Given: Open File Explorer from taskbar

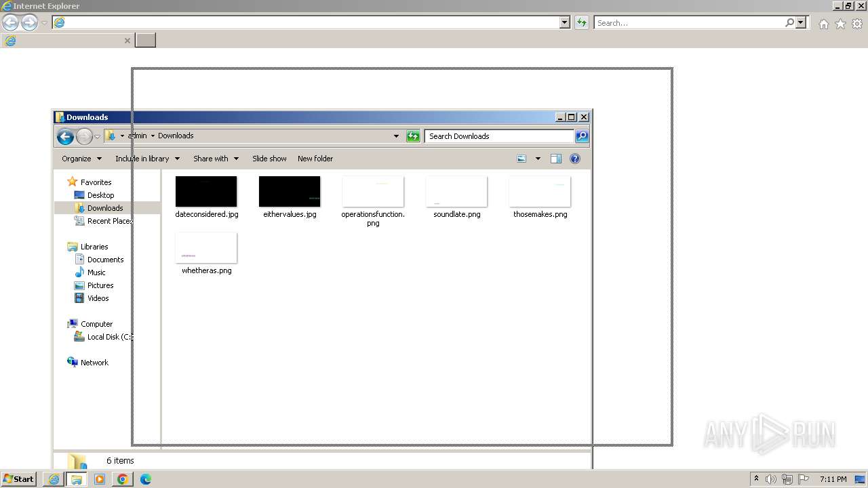Looking at the screenshot, I should point(77,479).
